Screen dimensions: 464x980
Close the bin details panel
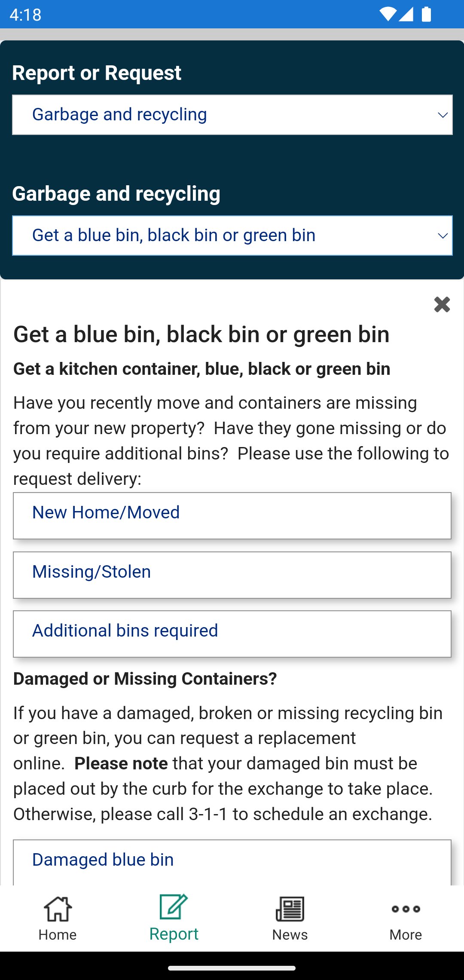(x=442, y=304)
